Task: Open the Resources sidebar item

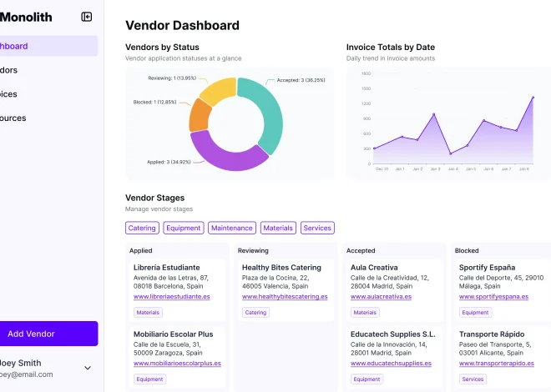Action: (49, 118)
